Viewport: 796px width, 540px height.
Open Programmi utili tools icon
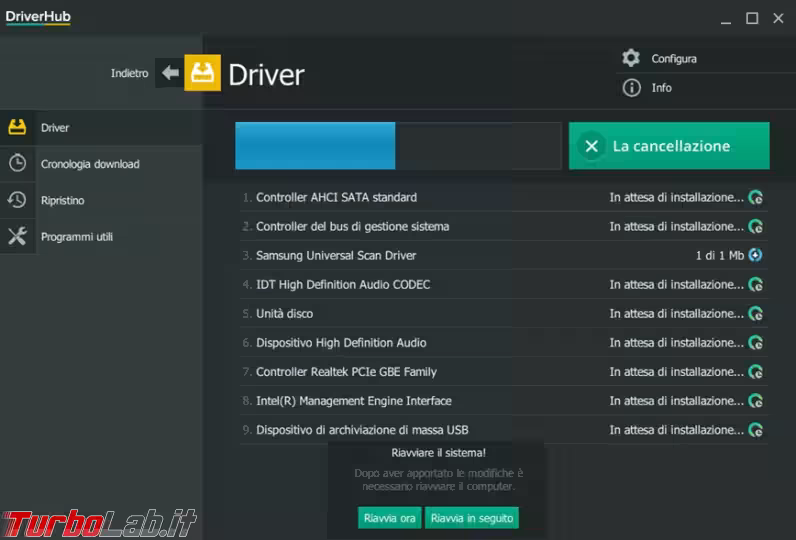click(17, 236)
